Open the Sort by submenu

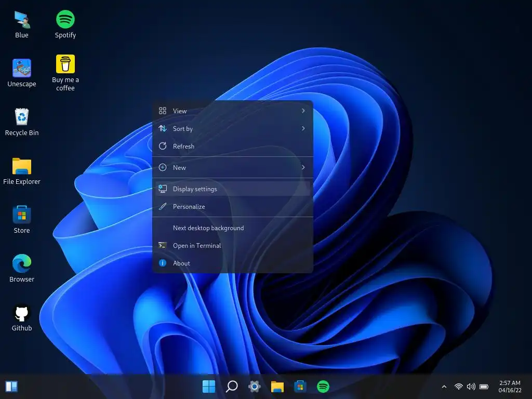pyautogui.click(x=232, y=129)
